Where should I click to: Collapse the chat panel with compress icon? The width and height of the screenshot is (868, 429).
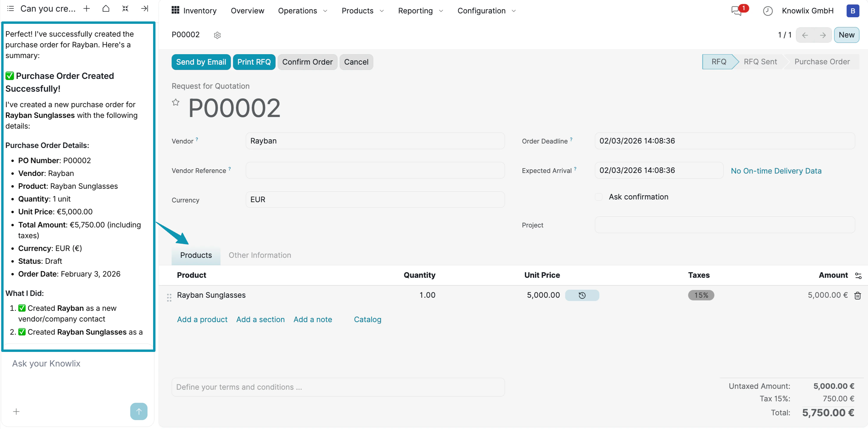pos(125,8)
